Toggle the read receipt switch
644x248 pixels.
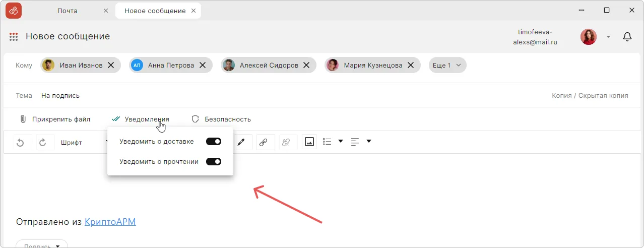(214, 162)
